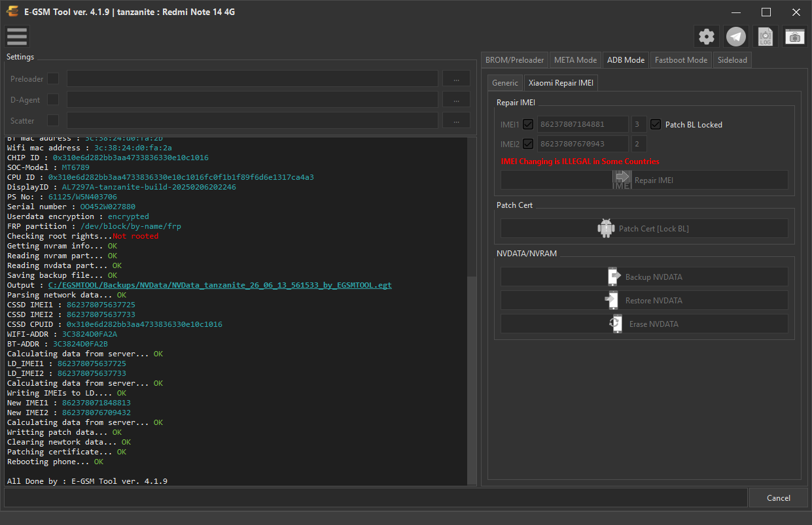Click the E-GSM Tool app icon in title bar
This screenshot has height=525, width=812.
point(12,12)
